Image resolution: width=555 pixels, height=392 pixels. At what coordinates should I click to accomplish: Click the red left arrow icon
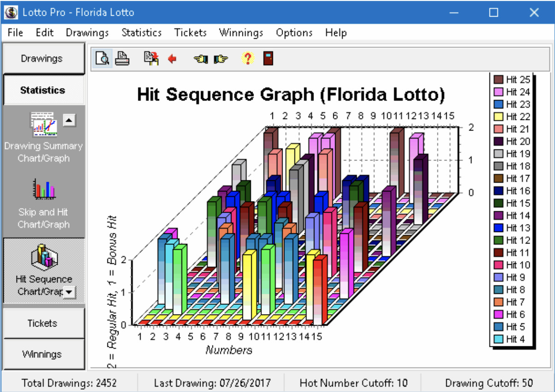tap(172, 59)
